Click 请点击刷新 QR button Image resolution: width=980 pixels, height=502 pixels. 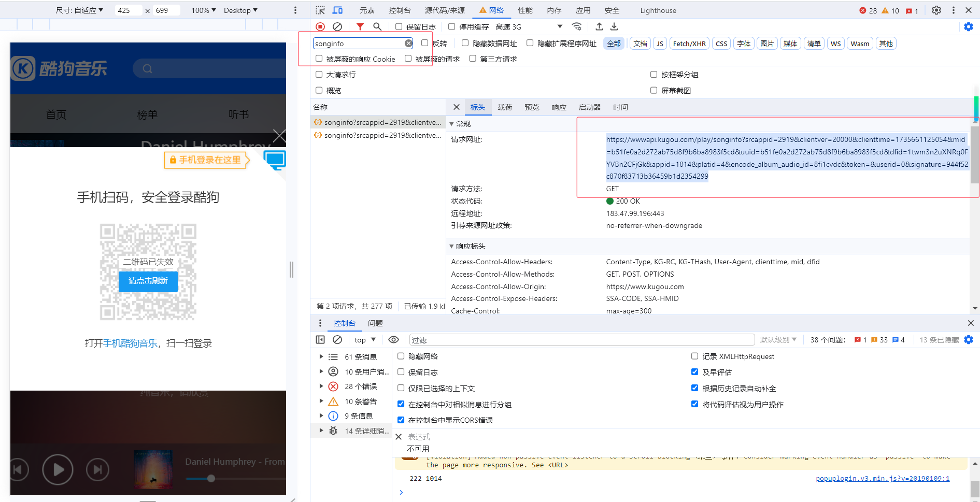click(148, 281)
